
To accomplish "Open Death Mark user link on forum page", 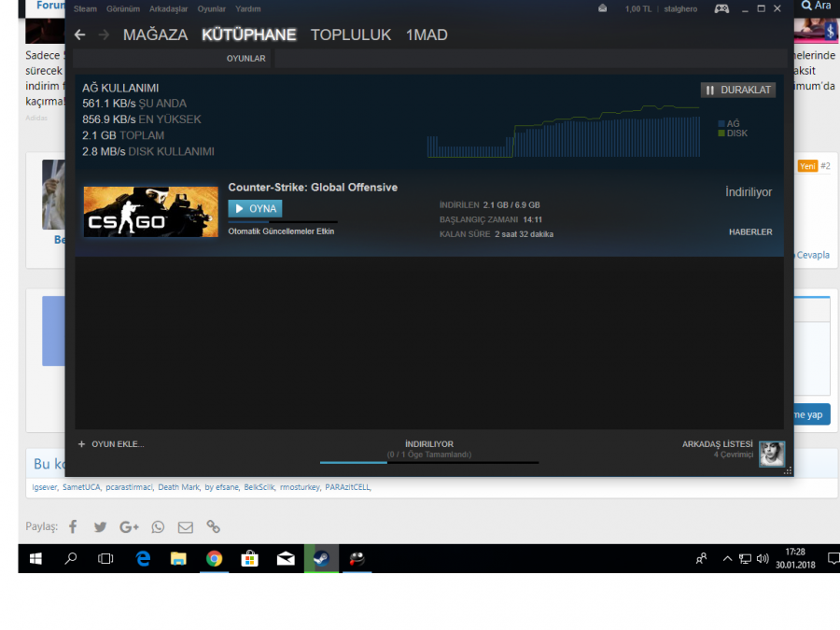I will [178, 487].
